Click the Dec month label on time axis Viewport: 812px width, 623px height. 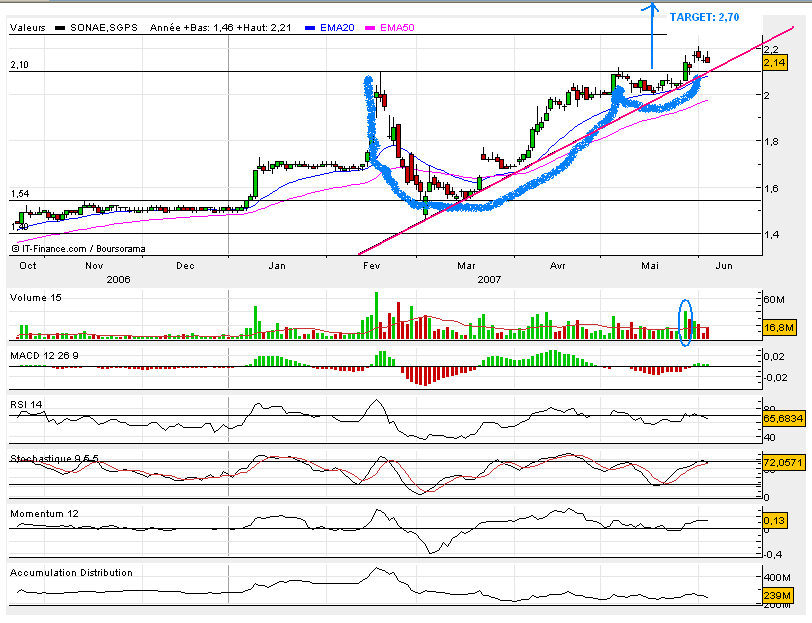[185, 266]
